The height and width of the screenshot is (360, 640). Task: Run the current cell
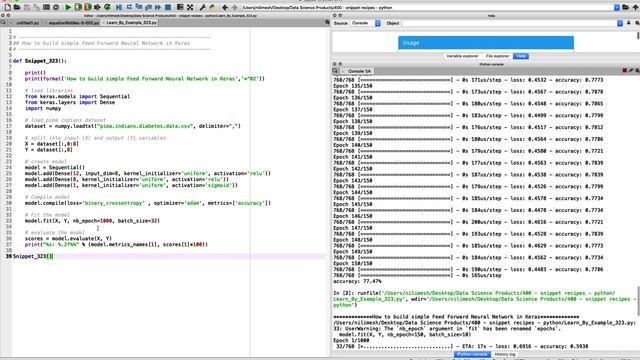78,7
